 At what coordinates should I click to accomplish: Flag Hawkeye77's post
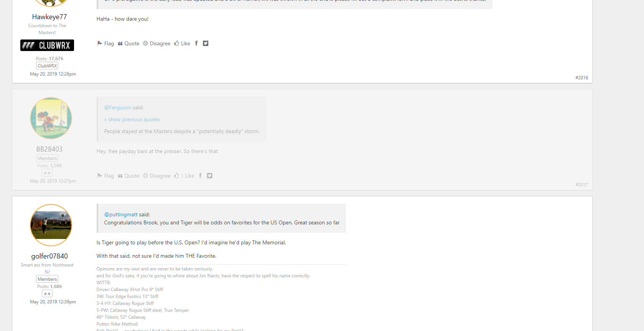[x=105, y=43]
